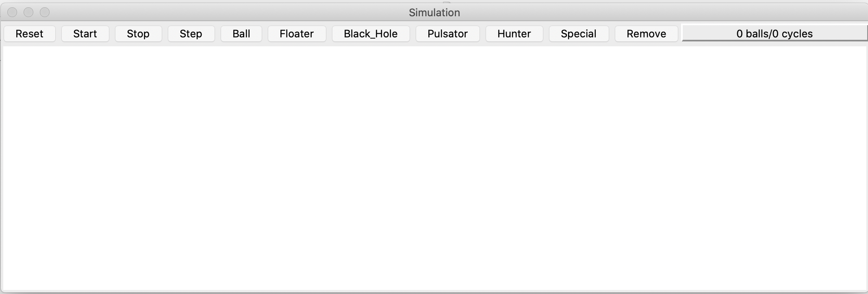Viewport: 868px width, 294px height.
Task: Minimize the Simulation window
Action: tap(28, 13)
